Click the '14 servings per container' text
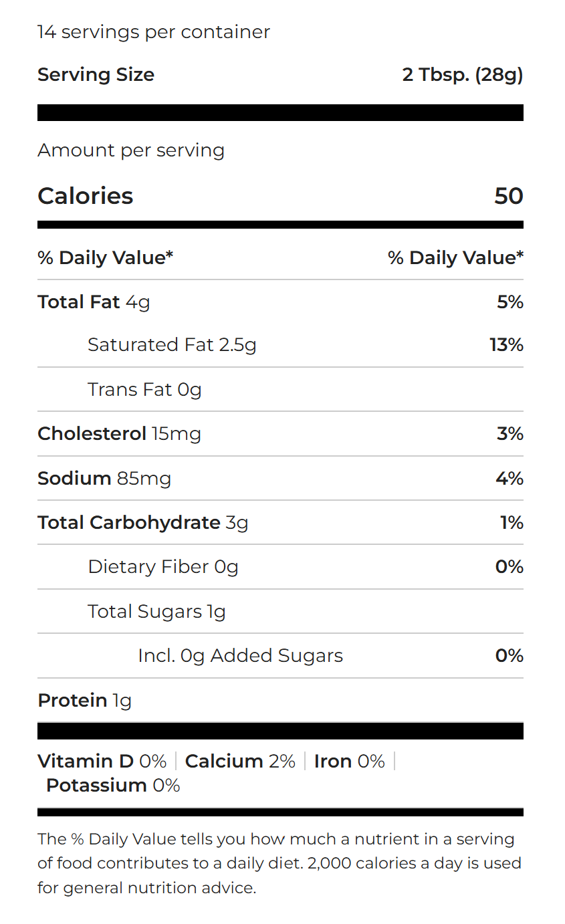Screen dimensions: 565x924 [x=154, y=32]
